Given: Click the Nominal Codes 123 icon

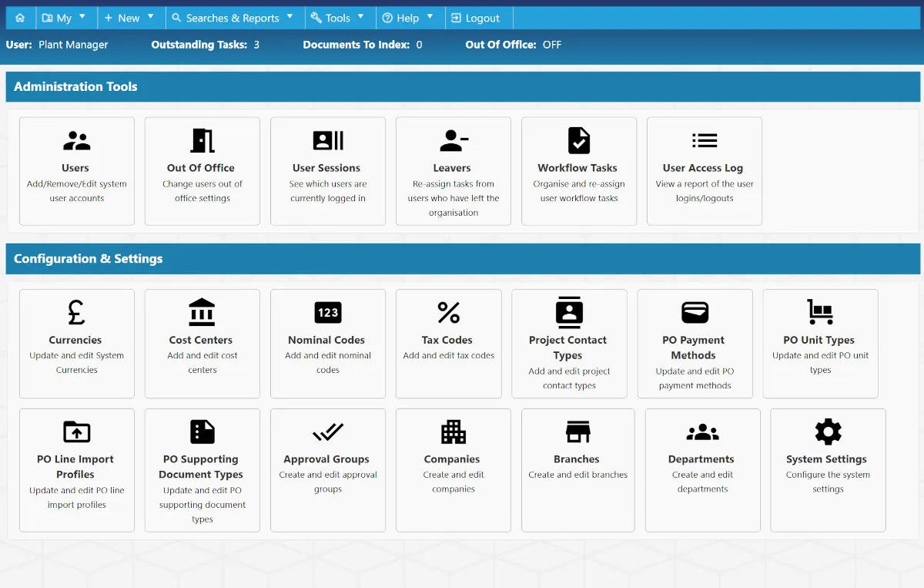Looking at the screenshot, I should [x=328, y=312].
